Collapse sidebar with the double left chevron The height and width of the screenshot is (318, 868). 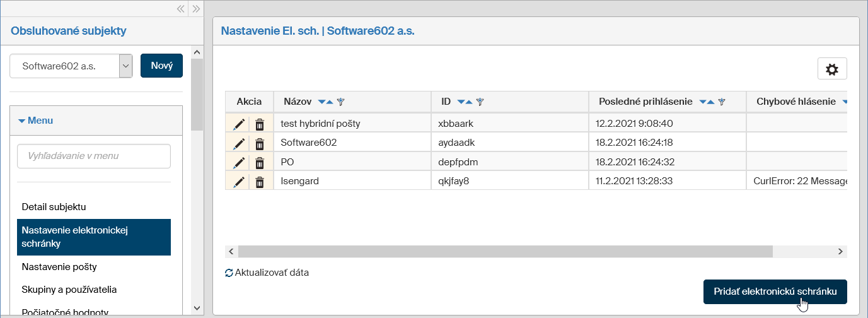pyautogui.click(x=180, y=9)
